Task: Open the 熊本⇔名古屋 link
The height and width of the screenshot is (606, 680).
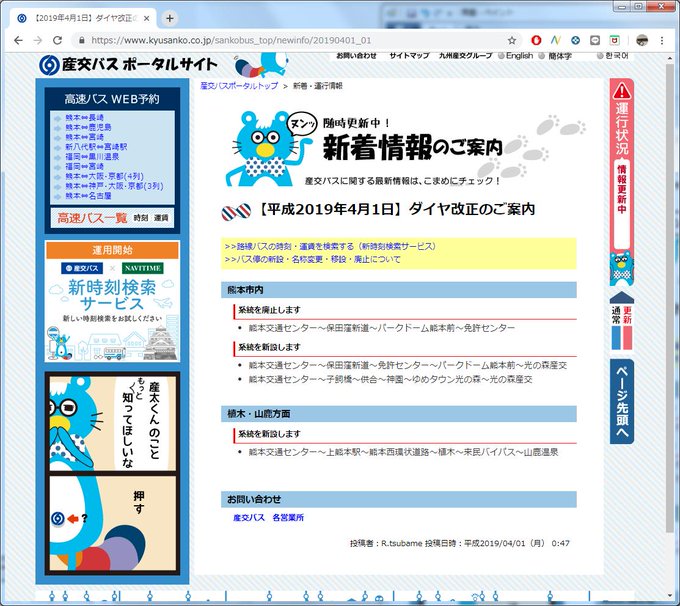Action: click(x=88, y=196)
